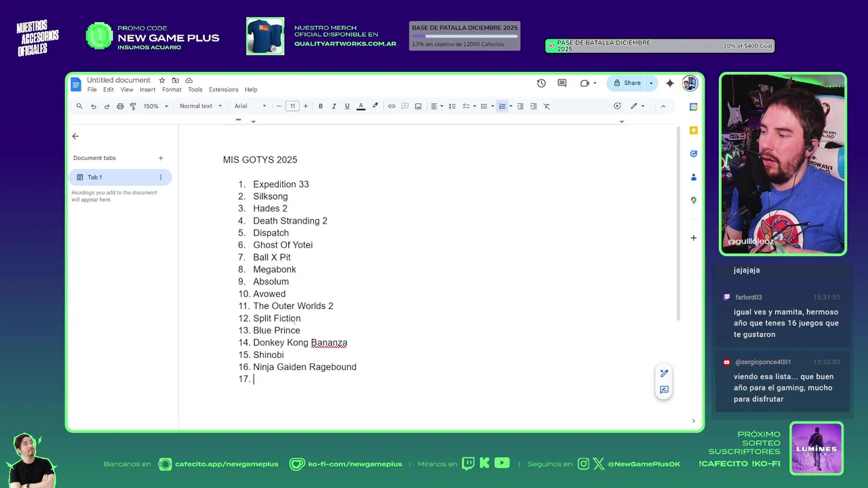Increase the font size with plus
The width and height of the screenshot is (868, 488).
pyautogui.click(x=306, y=106)
